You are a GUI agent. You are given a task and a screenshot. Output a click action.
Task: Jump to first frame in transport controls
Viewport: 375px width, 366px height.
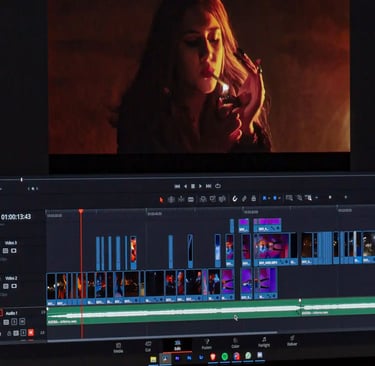177,186
